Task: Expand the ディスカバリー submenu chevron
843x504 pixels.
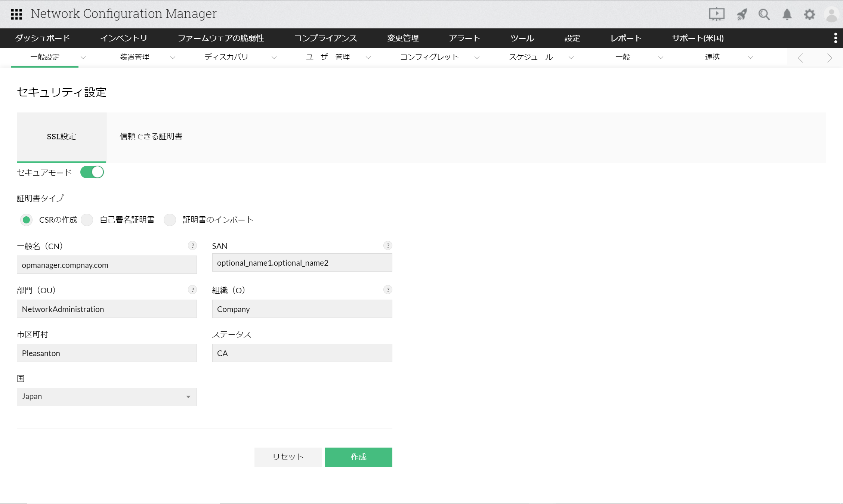Action: pyautogui.click(x=274, y=58)
